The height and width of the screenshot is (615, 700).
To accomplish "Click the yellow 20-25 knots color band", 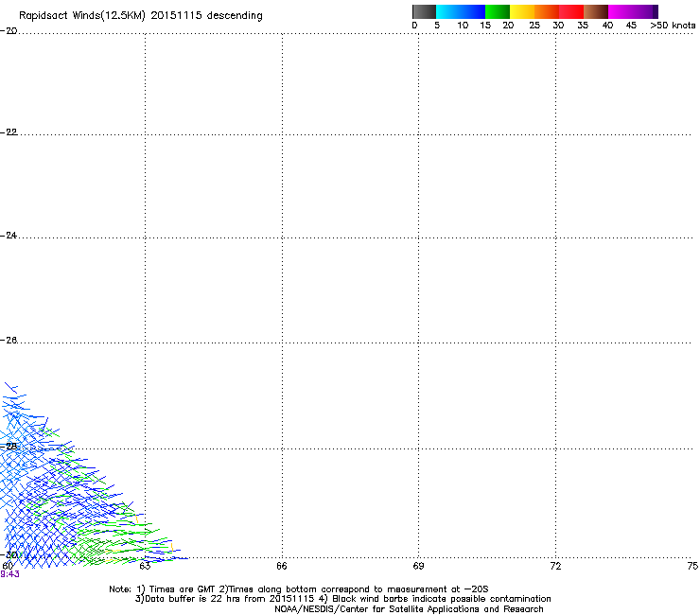I will pos(522,11).
